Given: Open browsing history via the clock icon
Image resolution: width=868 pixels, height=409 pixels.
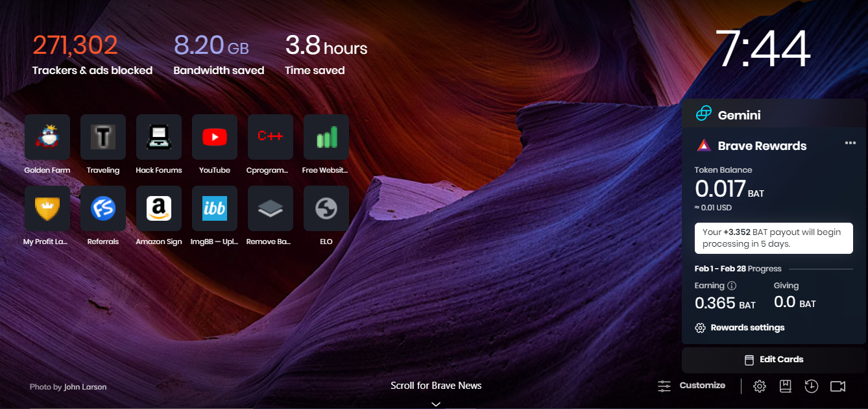Looking at the screenshot, I should click(x=812, y=386).
